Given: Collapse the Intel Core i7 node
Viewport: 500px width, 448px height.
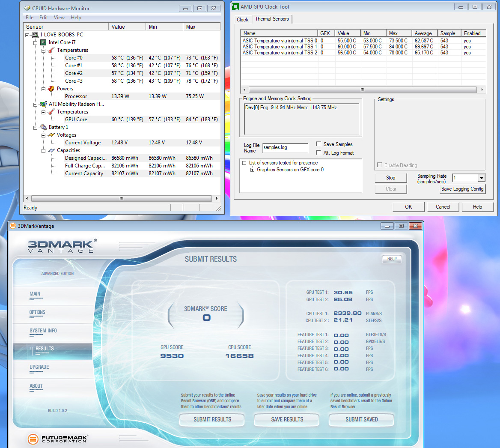Looking at the screenshot, I should point(36,43).
